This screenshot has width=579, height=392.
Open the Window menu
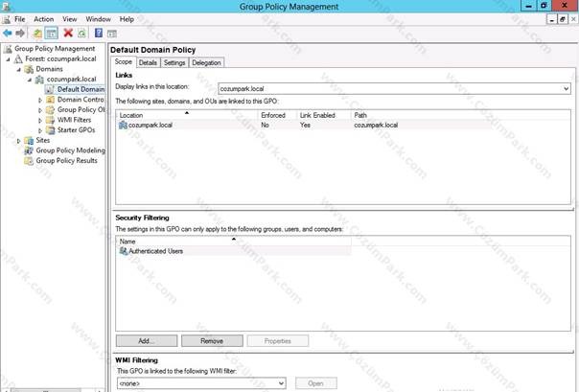tap(98, 19)
